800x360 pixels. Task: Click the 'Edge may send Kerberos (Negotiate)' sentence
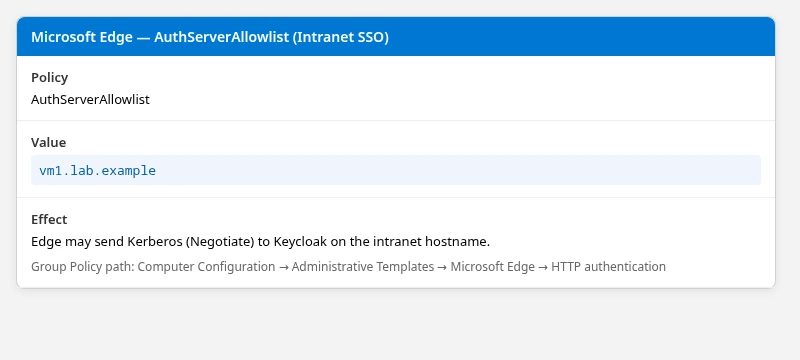click(x=260, y=242)
